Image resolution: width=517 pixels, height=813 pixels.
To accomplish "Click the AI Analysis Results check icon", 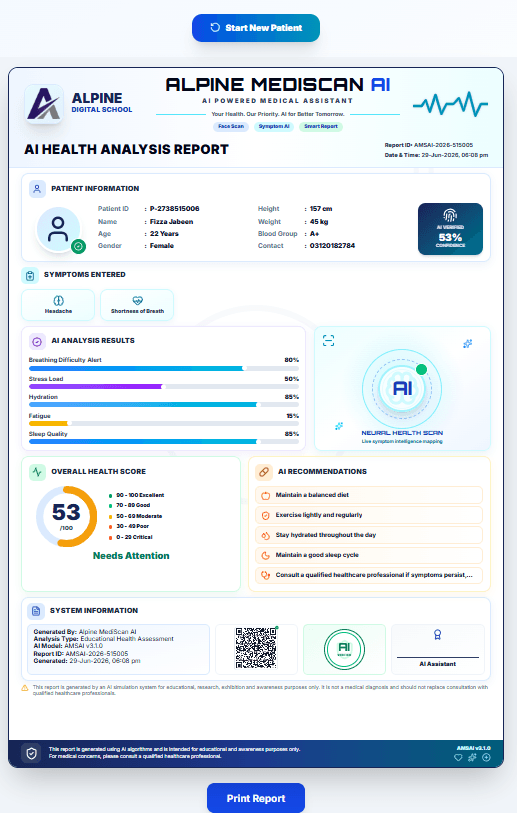I will click(x=37, y=341).
